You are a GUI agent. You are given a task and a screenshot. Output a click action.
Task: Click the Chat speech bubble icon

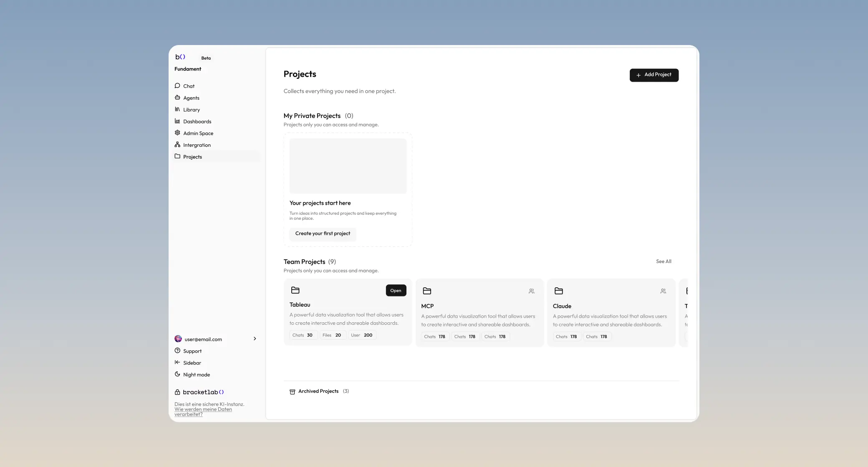click(177, 85)
